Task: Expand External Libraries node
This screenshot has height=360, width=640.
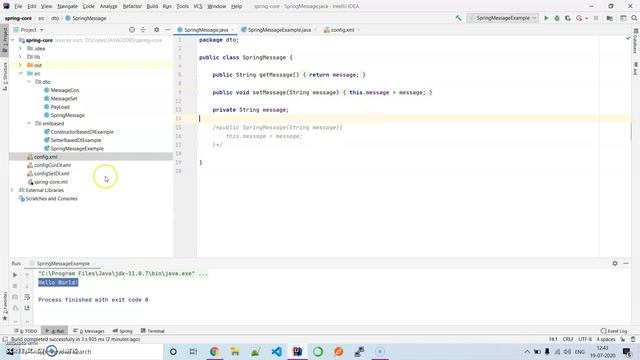Action: 12,190
